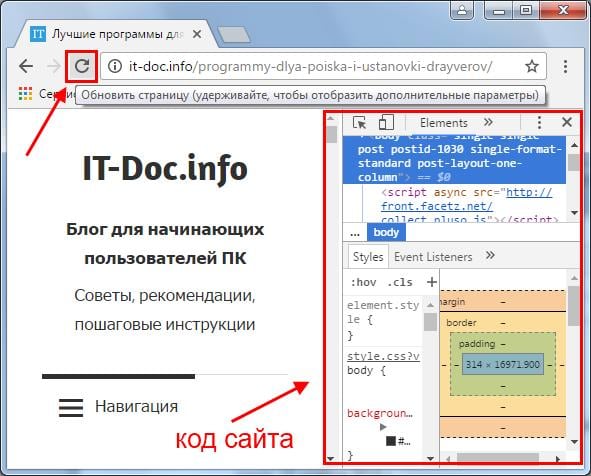Open a new tab
591x476 pixels.
coord(234,34)
